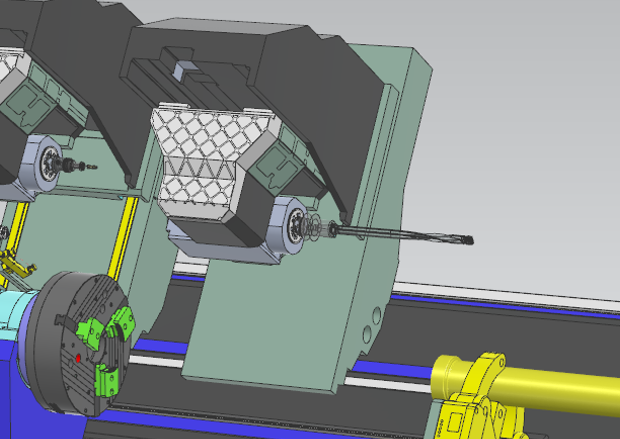Click the center milling head spindle nose
The height and width of the screenshot is (439, 620).
pos(296,227)
